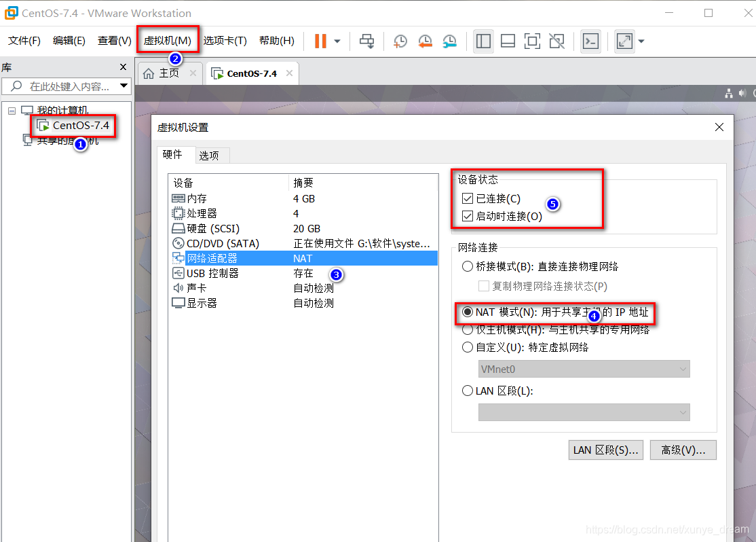The image size is (756, 542).
Task: Click the LAN 区段(S)... button
Action: point(605,450)
